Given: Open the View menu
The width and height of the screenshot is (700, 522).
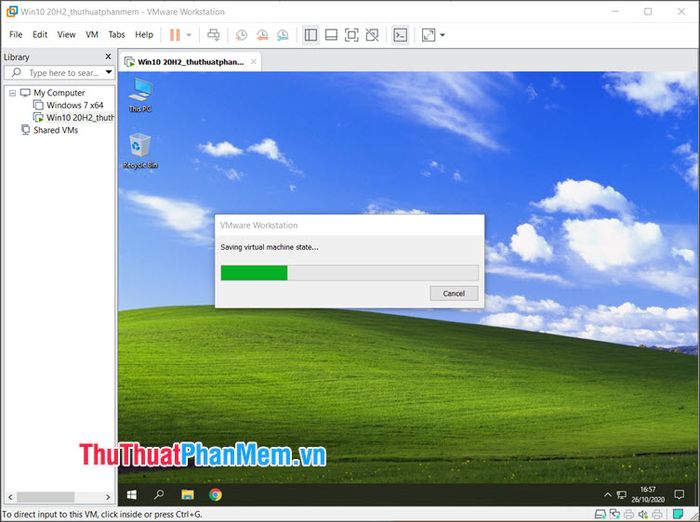Looking at the screenshot, I should pyautogui.click(x=67, y=34).
